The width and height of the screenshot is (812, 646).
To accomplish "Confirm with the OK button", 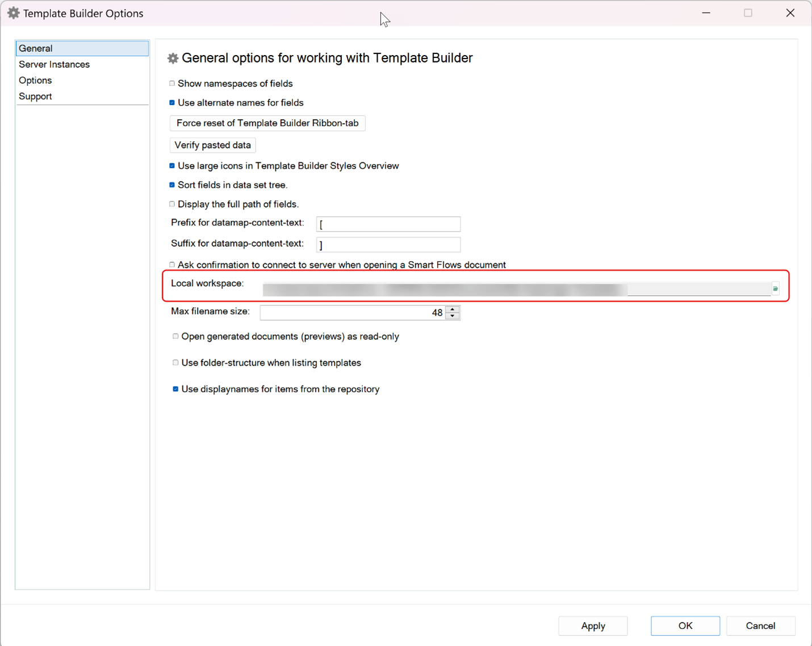I will 685,626.
